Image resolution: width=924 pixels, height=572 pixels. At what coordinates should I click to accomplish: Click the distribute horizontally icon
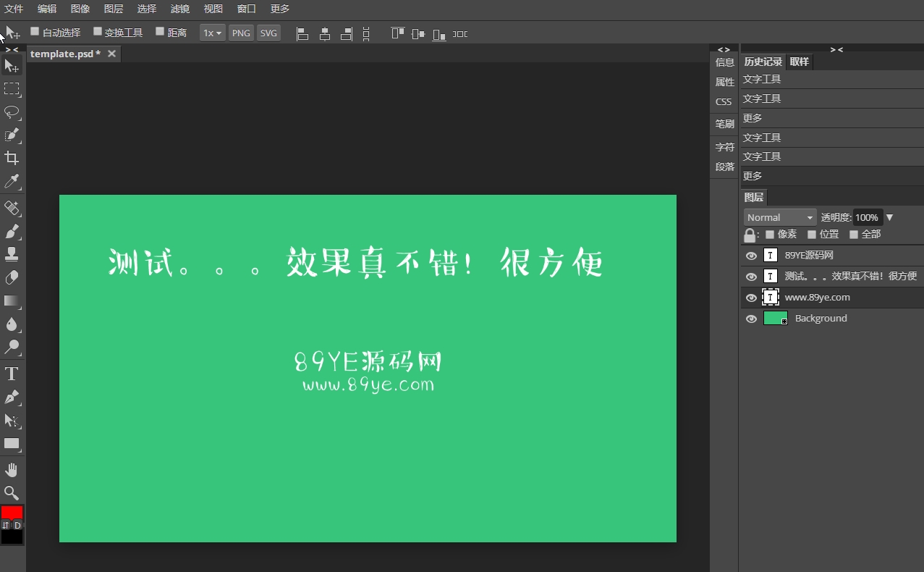tap(460, 33)
